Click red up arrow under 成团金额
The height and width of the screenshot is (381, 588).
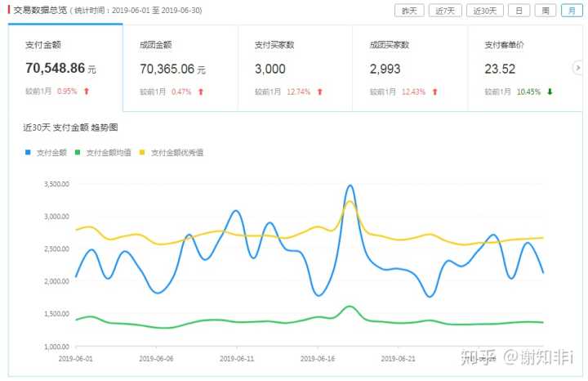click(x=201, y=92)
